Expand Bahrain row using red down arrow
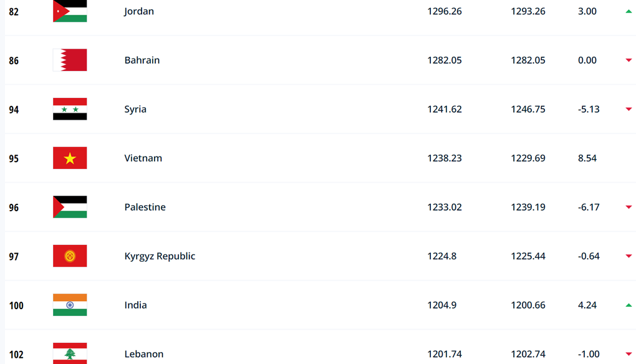The image size is (636, 364). pyautogui.click(x=629, y=60)
